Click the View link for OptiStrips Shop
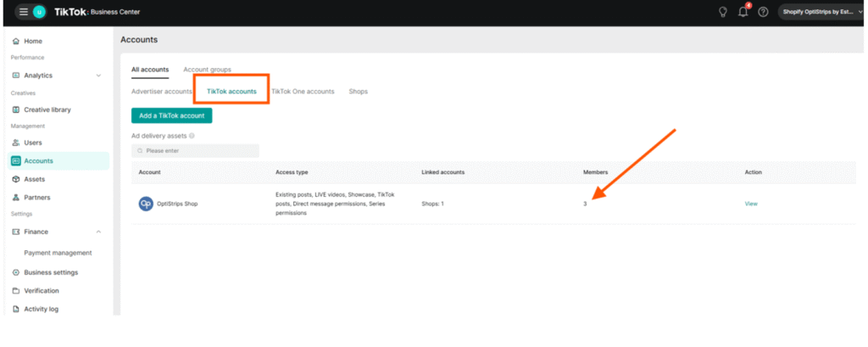Image resolution: width=868 pixels, height=347 pixels. pos(750,204)
